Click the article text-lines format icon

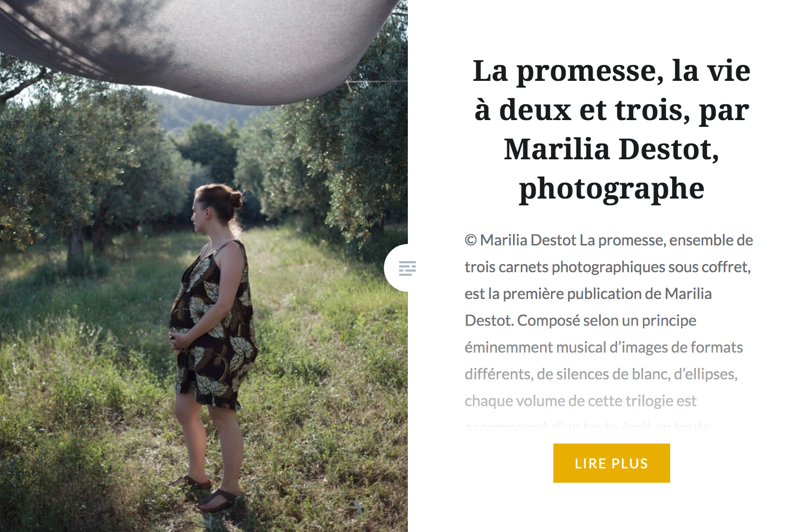coord(407,268)
